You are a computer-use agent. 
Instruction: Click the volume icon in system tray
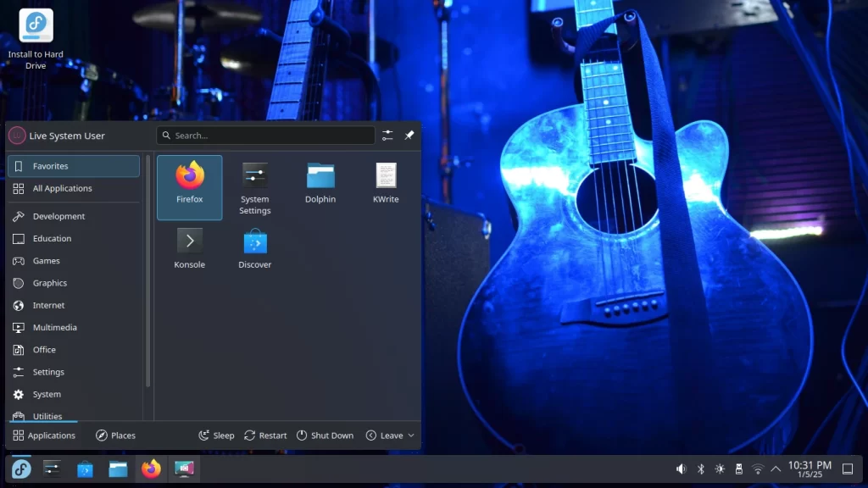[681, 469]
